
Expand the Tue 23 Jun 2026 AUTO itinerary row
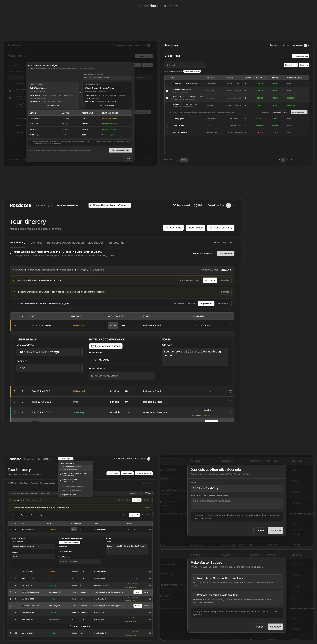(x=11, y=606)
